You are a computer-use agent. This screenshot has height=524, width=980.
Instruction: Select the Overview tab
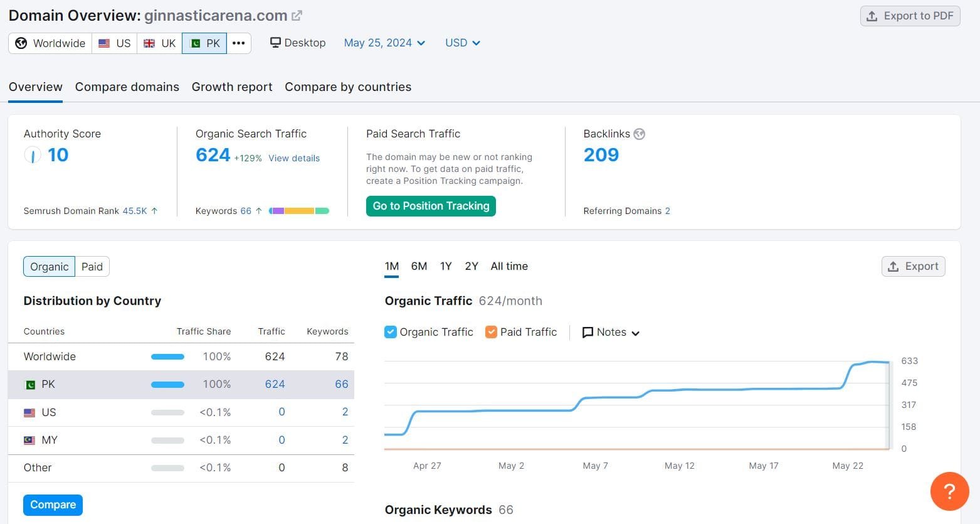36,87
